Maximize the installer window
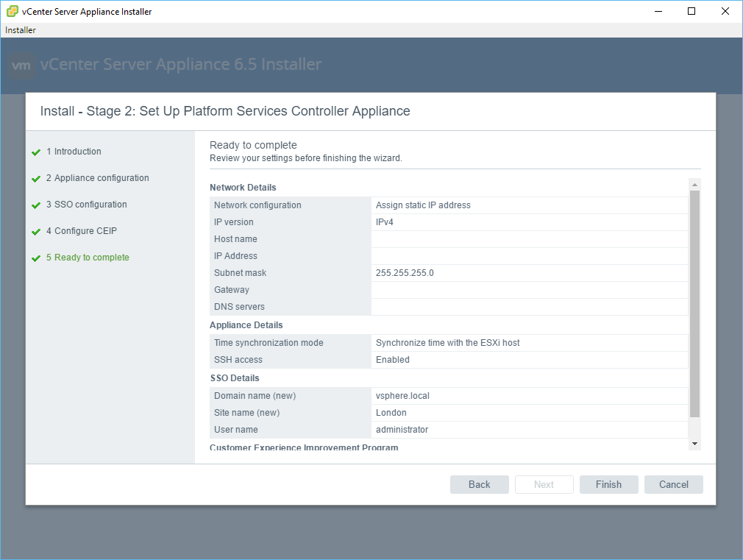 [x=692, y=11]
